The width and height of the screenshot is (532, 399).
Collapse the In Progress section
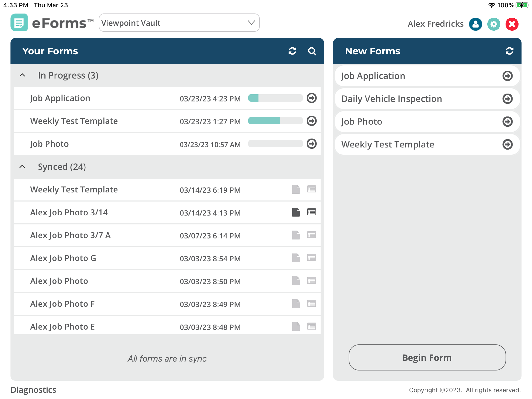[x=22, y=75]
